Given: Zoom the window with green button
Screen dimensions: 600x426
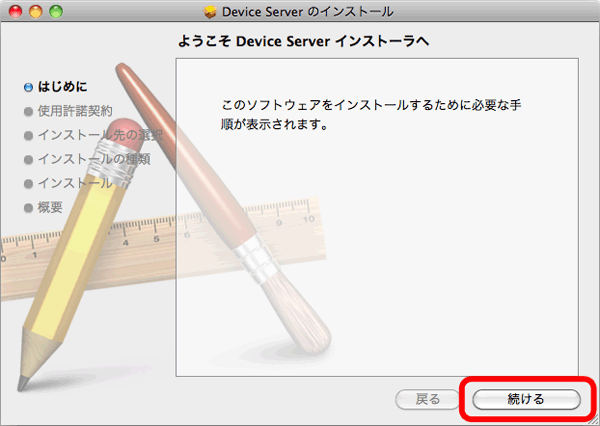Looking at the screenshot, I should click(56, 11).
